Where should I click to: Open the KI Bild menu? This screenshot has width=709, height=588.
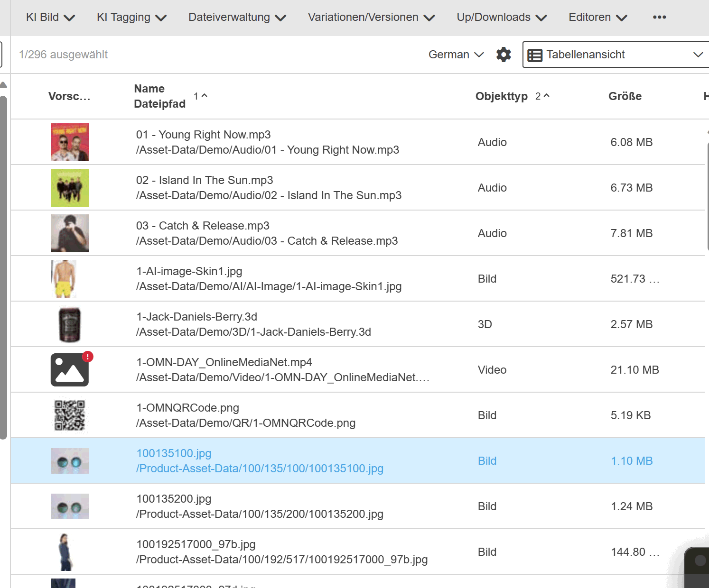click(50, 17)
